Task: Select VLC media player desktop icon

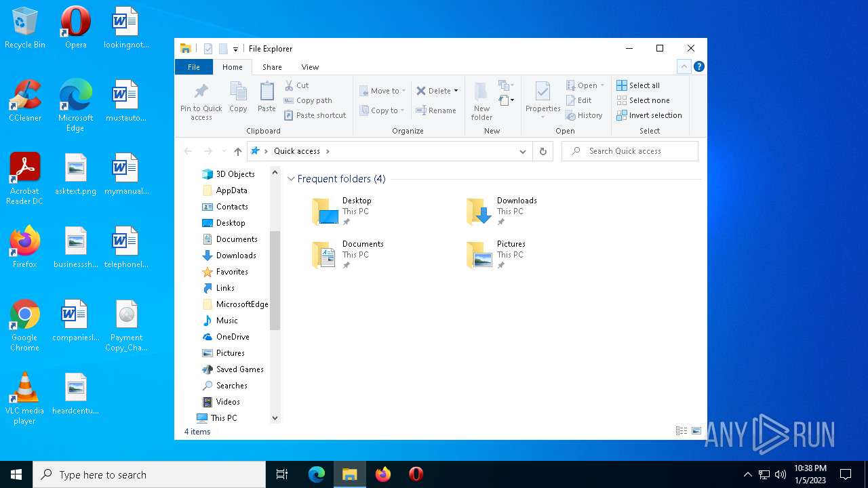Action: click(25, 399)
